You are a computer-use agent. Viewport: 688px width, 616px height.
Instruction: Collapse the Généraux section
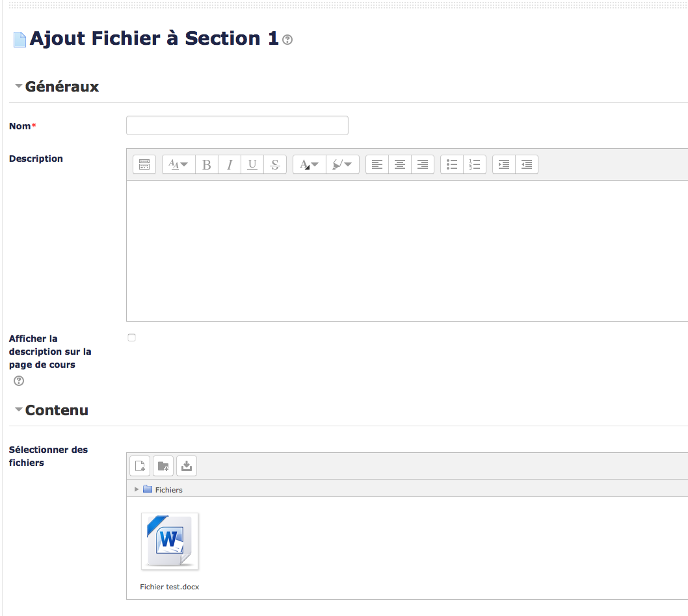point(19,86)
